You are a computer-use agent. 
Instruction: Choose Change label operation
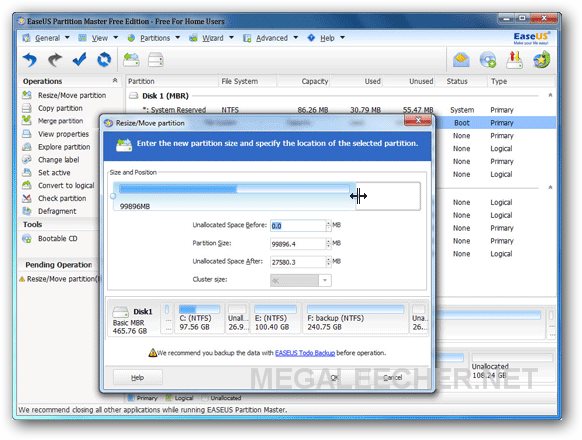point(58,160)
